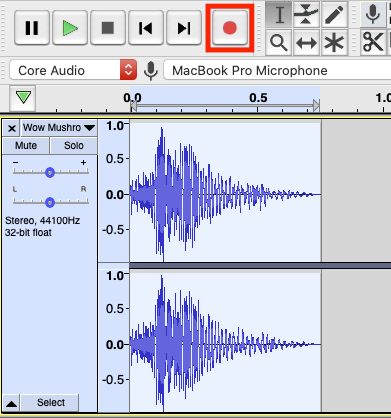Open the MacBook Pro Microphone device dropdown
The image size is (391, 418).
277,70
